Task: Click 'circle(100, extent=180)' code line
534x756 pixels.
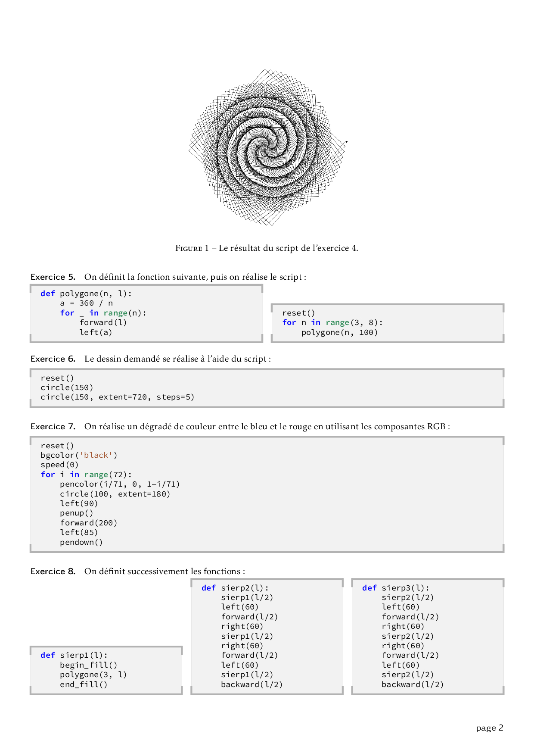Action: pyautogui.click(x=115, y=494)
